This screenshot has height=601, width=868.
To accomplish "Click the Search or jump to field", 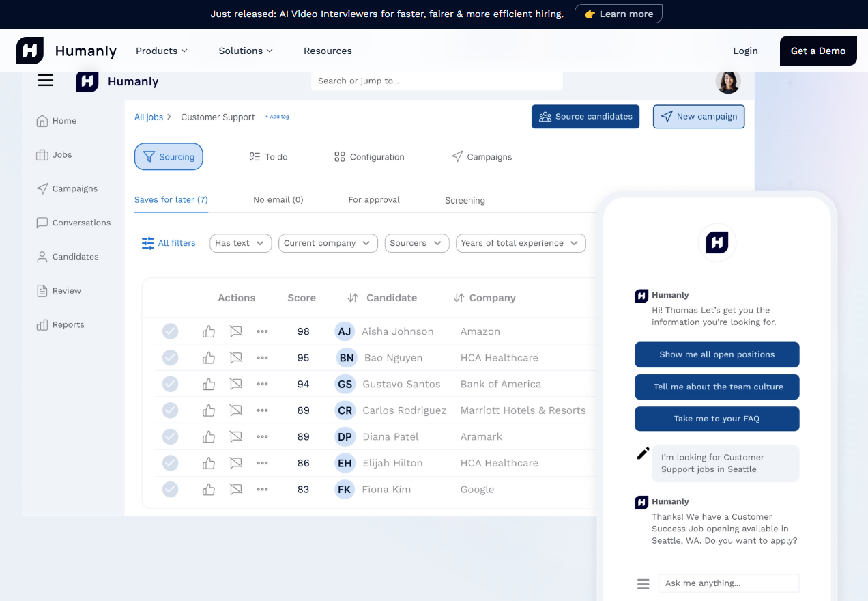I will 437,81.
